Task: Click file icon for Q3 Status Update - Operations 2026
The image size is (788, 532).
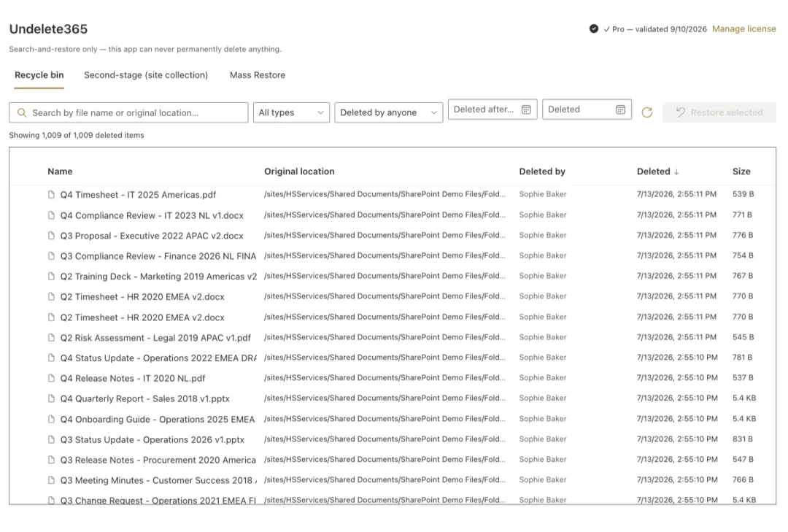Action: pyautogui.click(x=51, y=439)
